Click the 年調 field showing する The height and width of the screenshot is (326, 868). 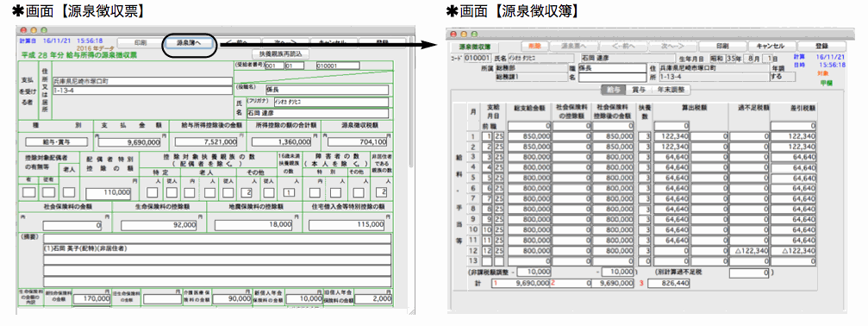tap(784, 77)
